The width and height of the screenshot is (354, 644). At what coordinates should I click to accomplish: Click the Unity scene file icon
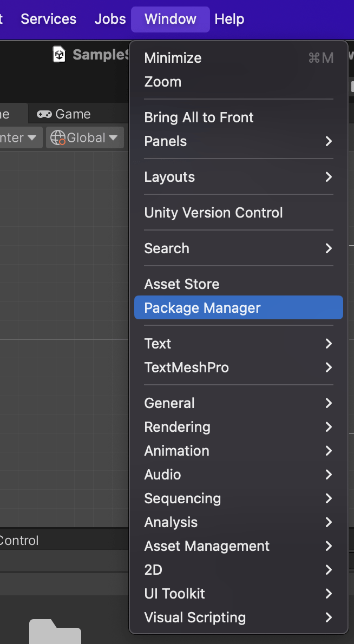60,54
